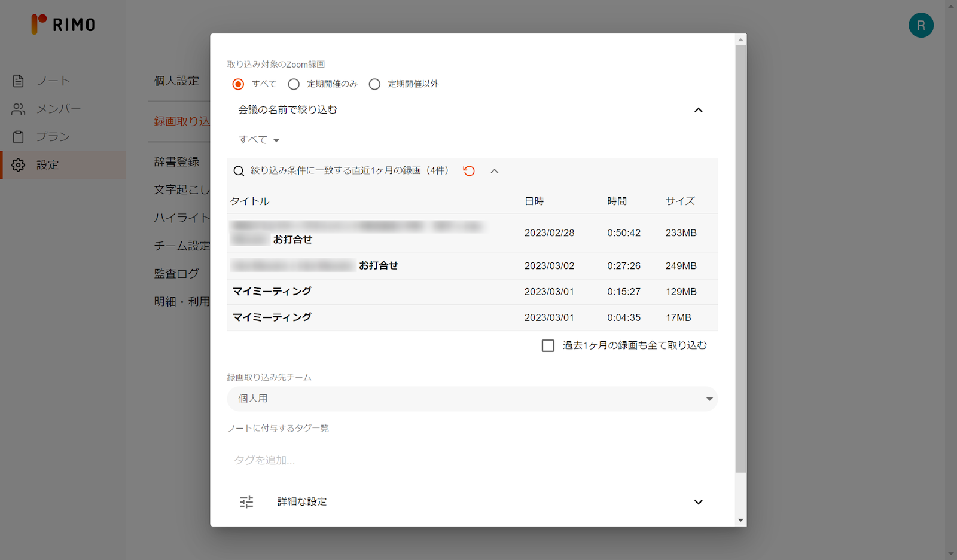
Task: Click the ノート document icon
Action: [x=19, y=81]
